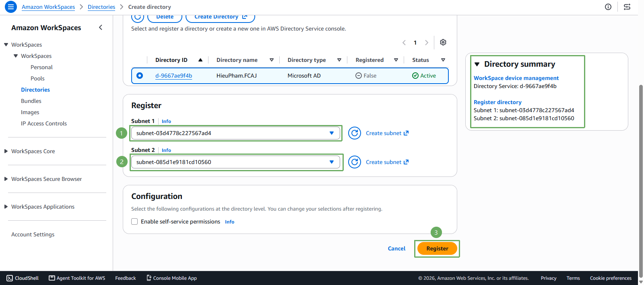644x285 pixels.
Task: Click Amazon WorkSpaces breadcrumb
Action: point(48,7)
